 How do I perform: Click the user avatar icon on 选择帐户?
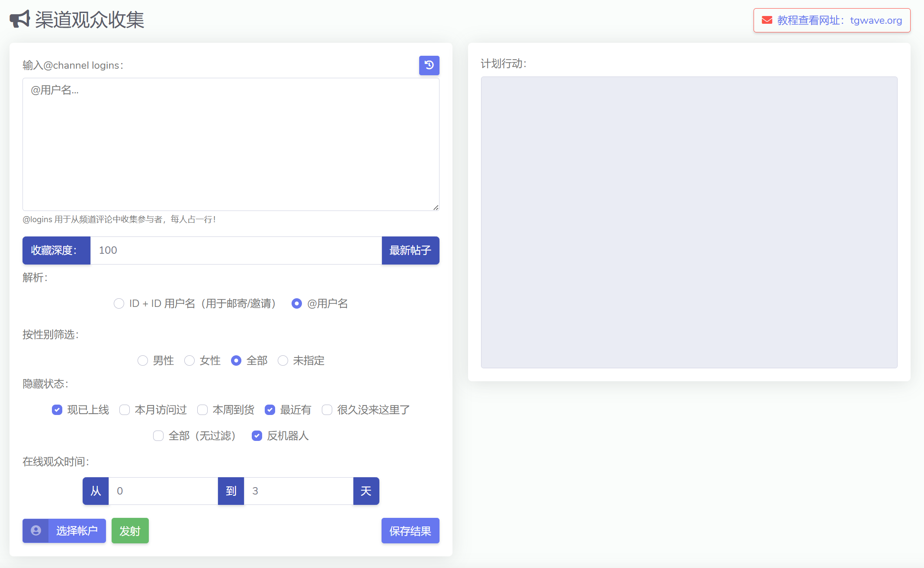click(36, 530)
